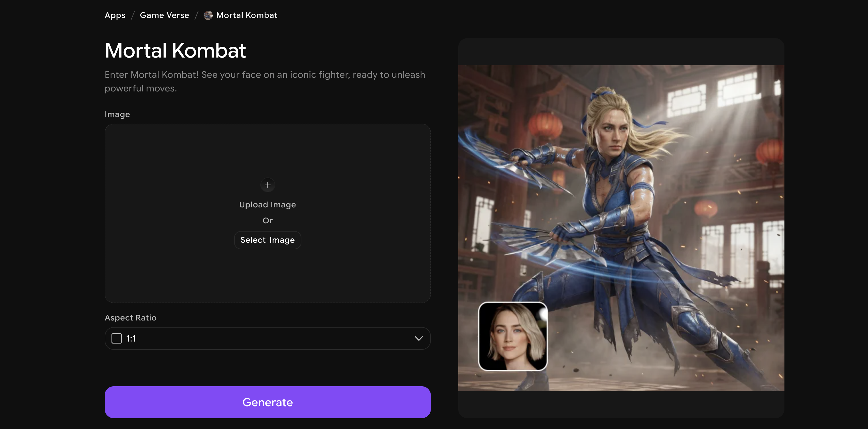Viewport: 868px width, 429px height.
Task: Click the Image field label
Action: click(117, 115)
